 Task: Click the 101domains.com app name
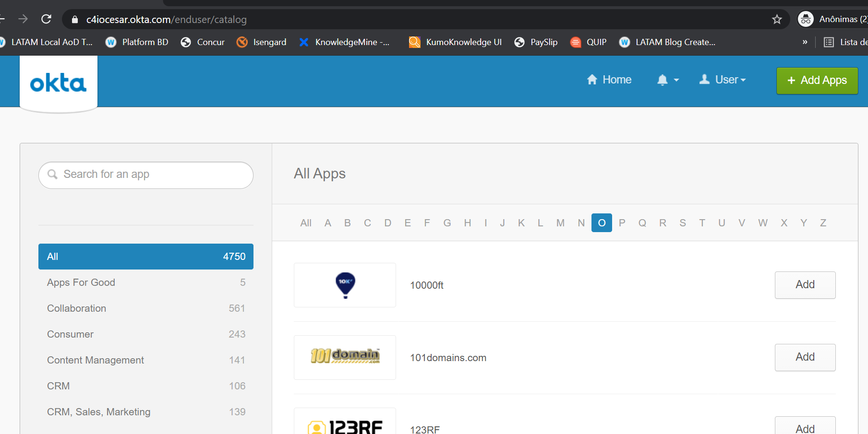click(x=448, y=358)
